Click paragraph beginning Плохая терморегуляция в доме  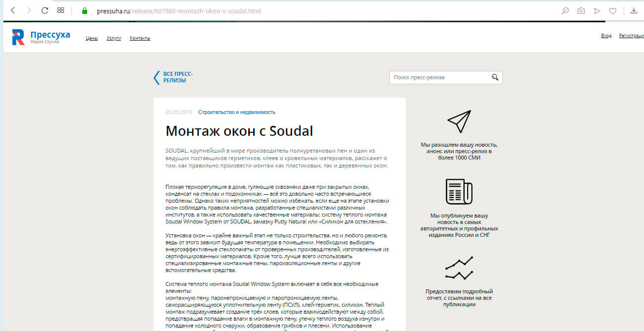[x=277, y=205]
